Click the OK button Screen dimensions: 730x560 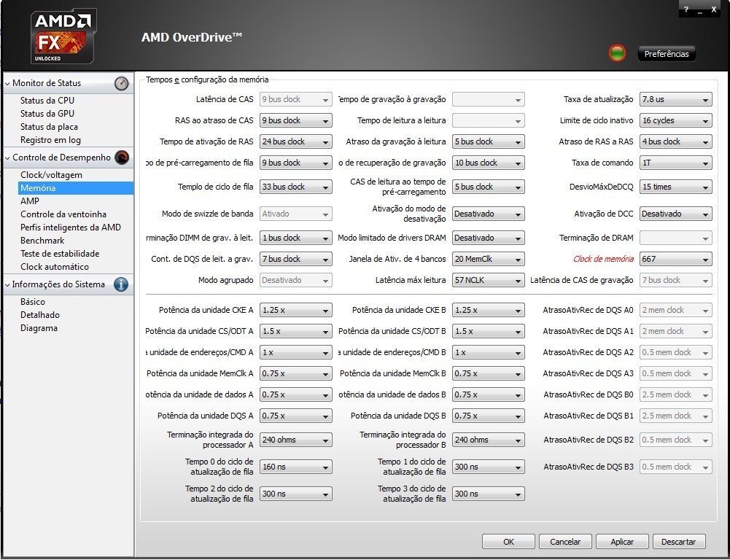coord(508,541)
